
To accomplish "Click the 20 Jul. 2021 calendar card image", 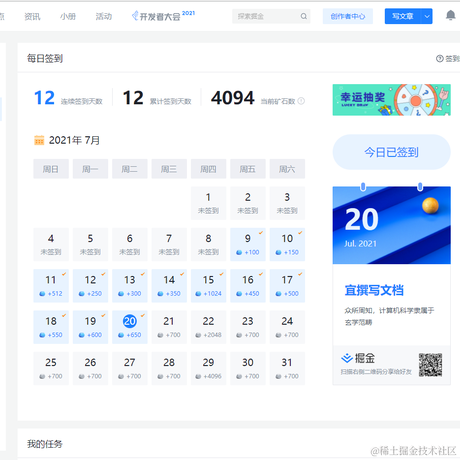I will pyautogui.click(x=392, y=225).
